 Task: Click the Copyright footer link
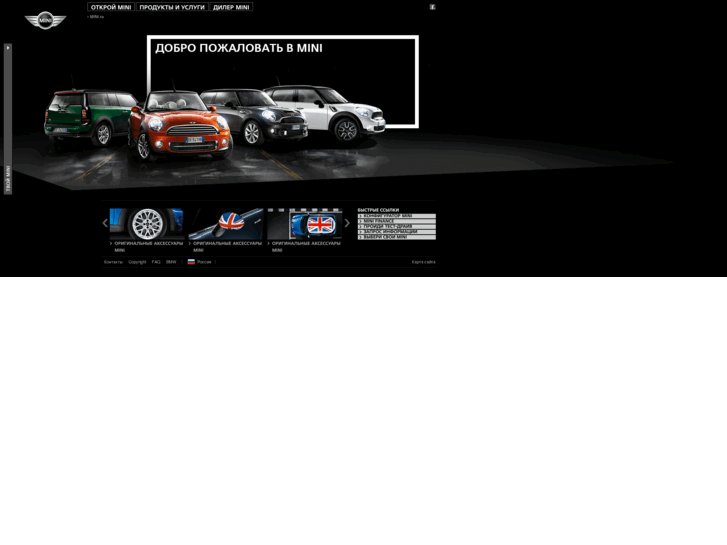pos(137,262)
